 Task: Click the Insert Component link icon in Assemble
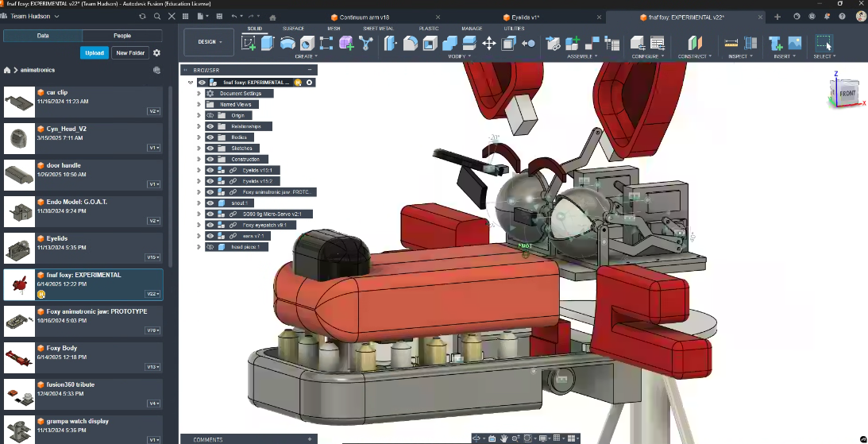pyautogui.click(x=553, y=43)
